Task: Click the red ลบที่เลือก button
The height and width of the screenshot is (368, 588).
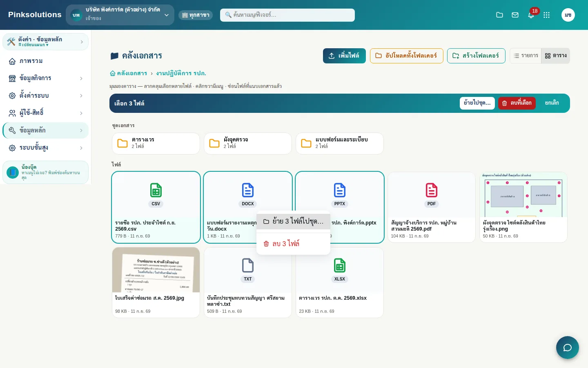Action: coord(517,103)
